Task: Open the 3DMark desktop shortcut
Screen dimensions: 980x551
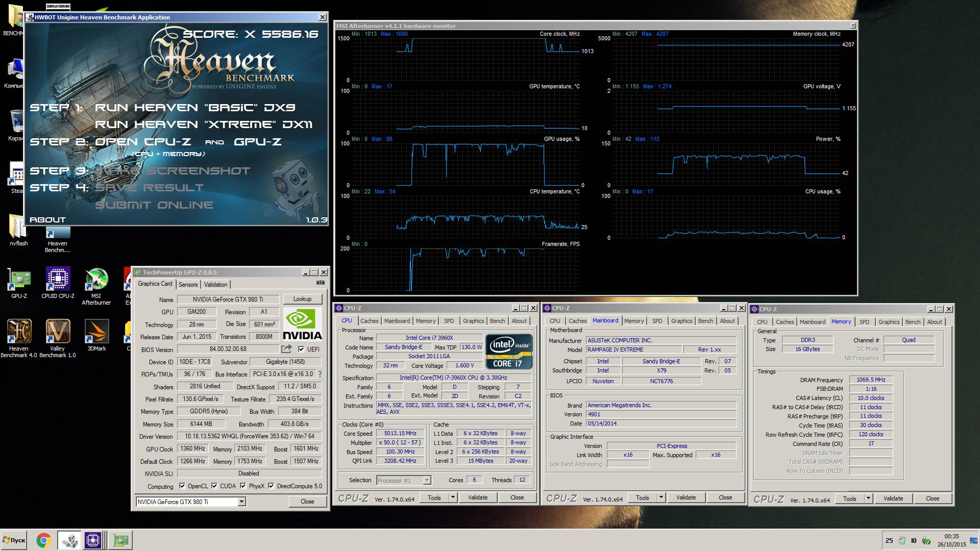Action: 96,335
